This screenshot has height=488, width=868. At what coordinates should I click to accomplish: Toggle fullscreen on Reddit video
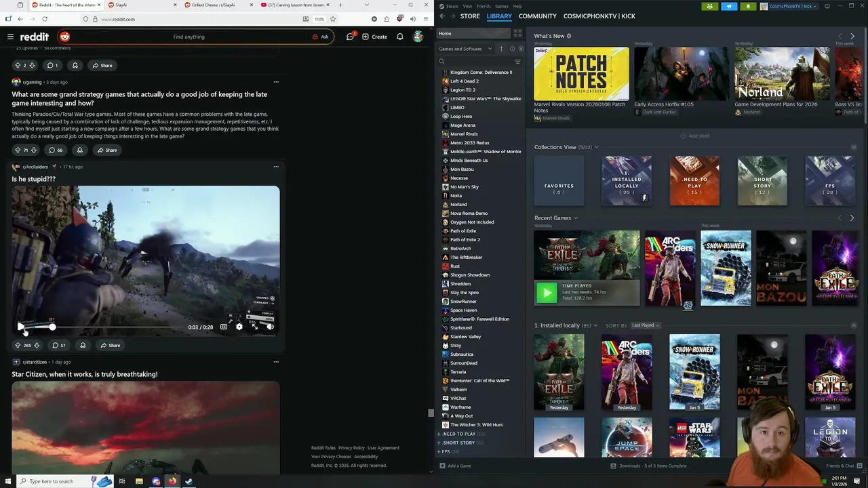tap(254, 327)
